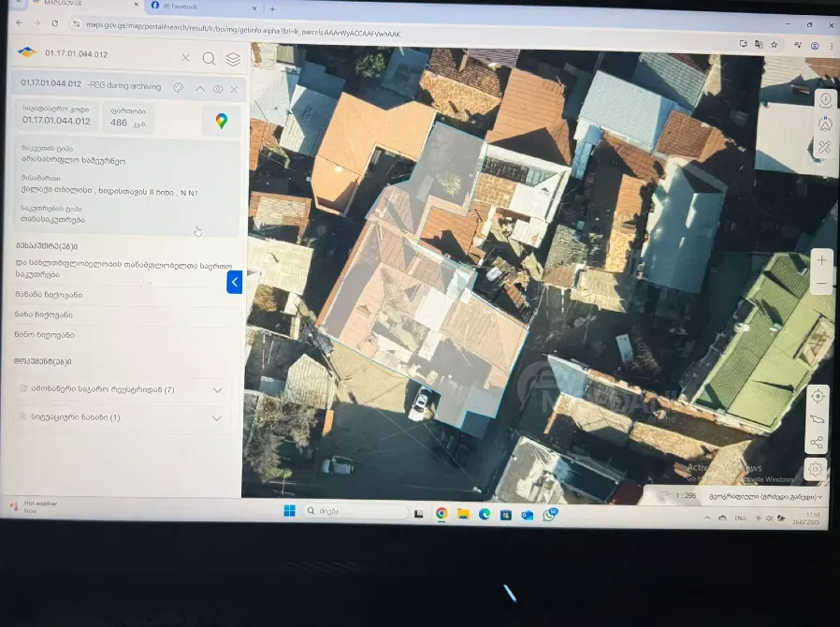Click the search magnifier icon

(209, 58)
